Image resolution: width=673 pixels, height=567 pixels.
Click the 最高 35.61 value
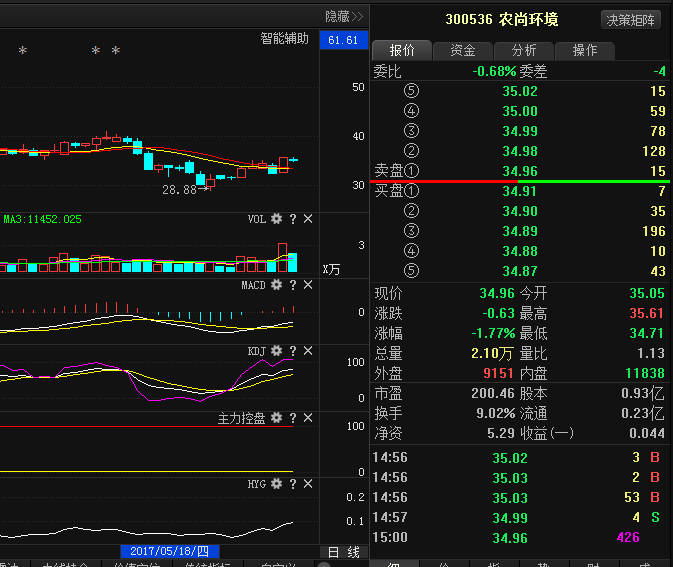pyautogui.click(x=647, y=313)
